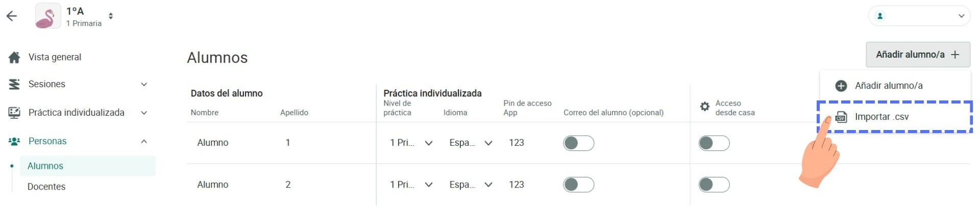Click the back arrow icon
The image size is (980, 207).
point(12,16)
